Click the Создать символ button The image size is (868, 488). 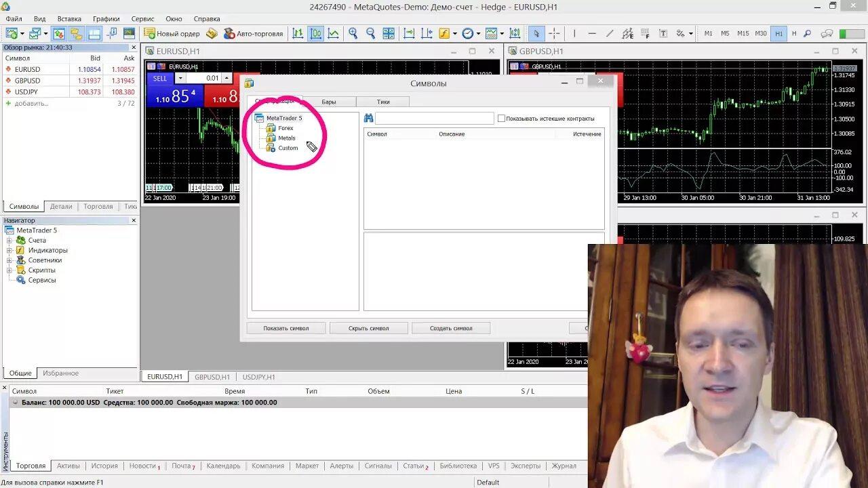tap(451, 328)
